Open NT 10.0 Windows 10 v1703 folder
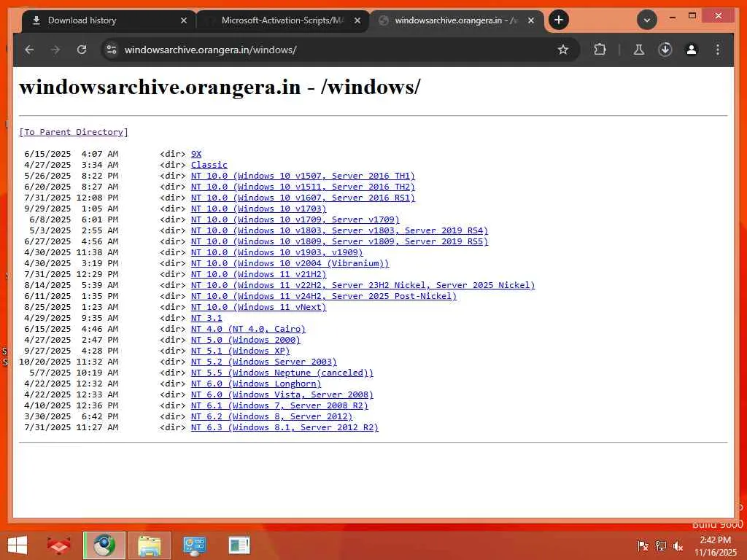747x560 pixels. (258, 209)
